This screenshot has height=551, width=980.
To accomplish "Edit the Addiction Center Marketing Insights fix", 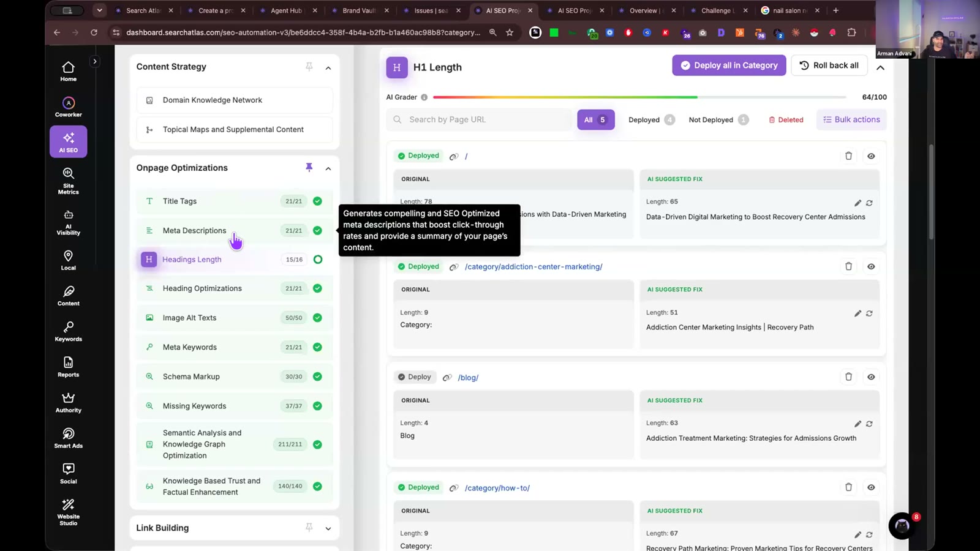I will pyautogui.click(x=858, y=313).
